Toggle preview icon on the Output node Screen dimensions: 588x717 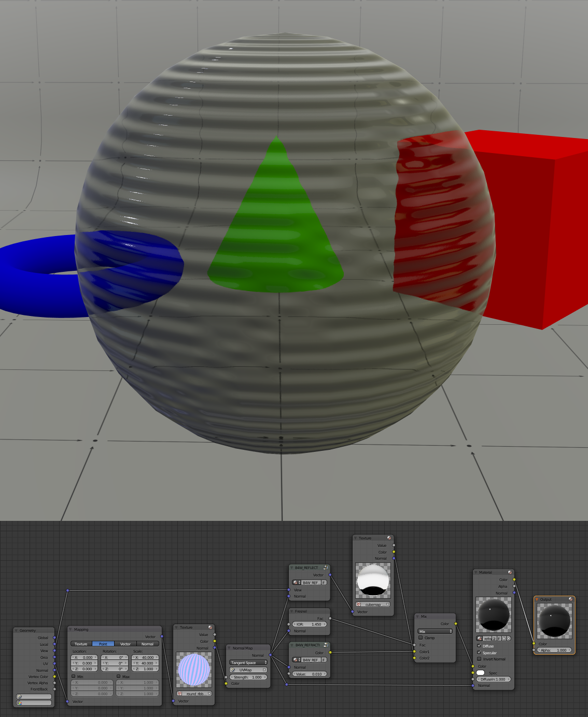(x=570, y=599)
